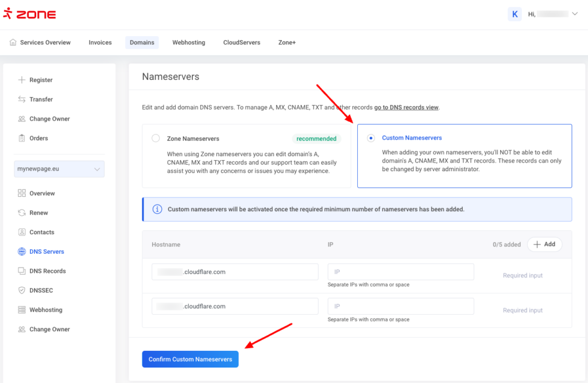Click the DNS Records icon in sidebar
The width and height of the screenshot is (588, 383).
[22, 271]
